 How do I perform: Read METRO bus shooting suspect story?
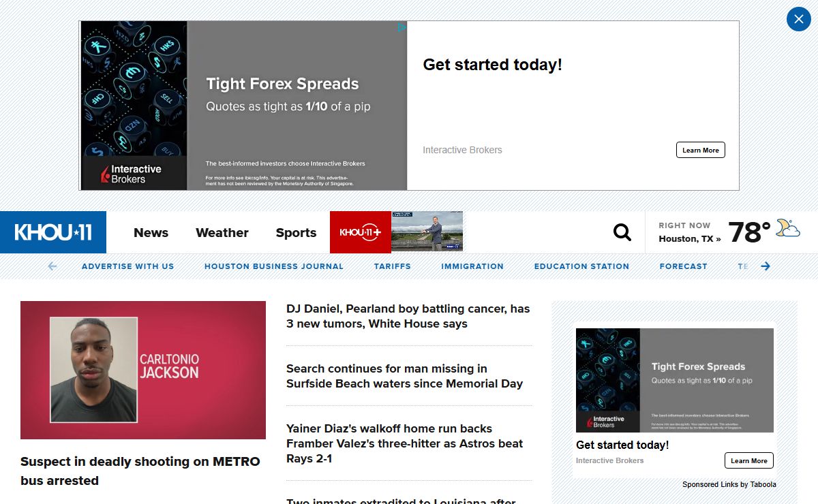click(140, 471)
